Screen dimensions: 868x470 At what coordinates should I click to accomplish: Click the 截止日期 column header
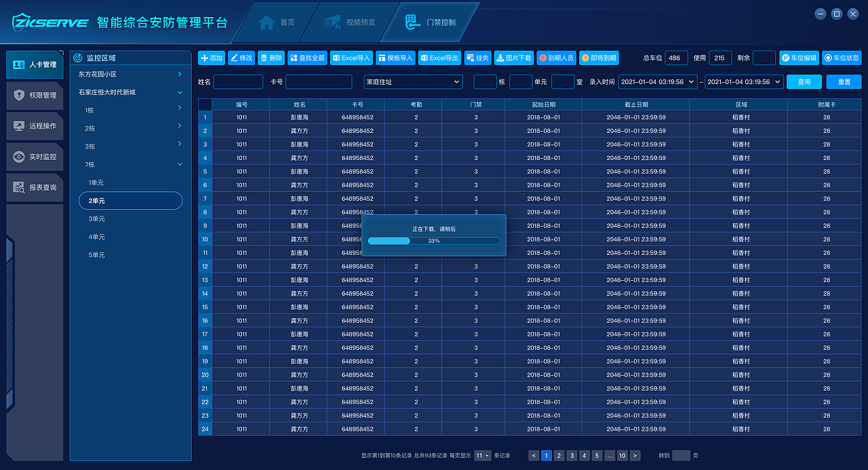636,104
